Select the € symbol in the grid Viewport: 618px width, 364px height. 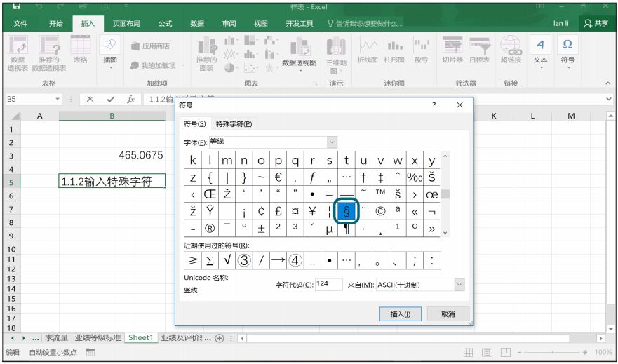(278, 177)
